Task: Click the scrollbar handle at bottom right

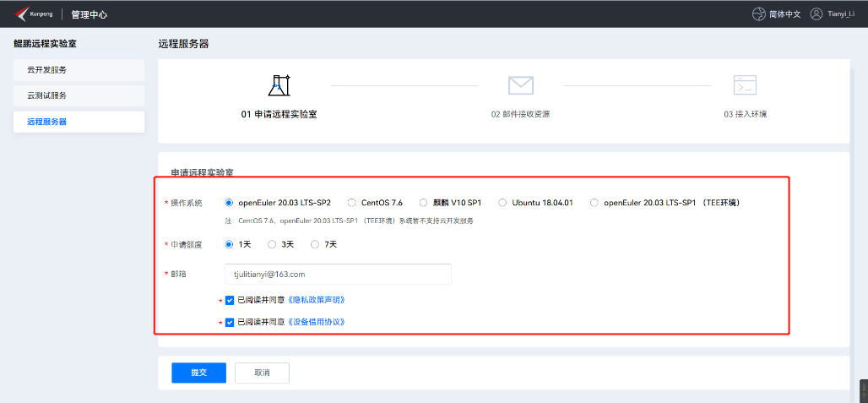Action: click(x=864, y=389)
